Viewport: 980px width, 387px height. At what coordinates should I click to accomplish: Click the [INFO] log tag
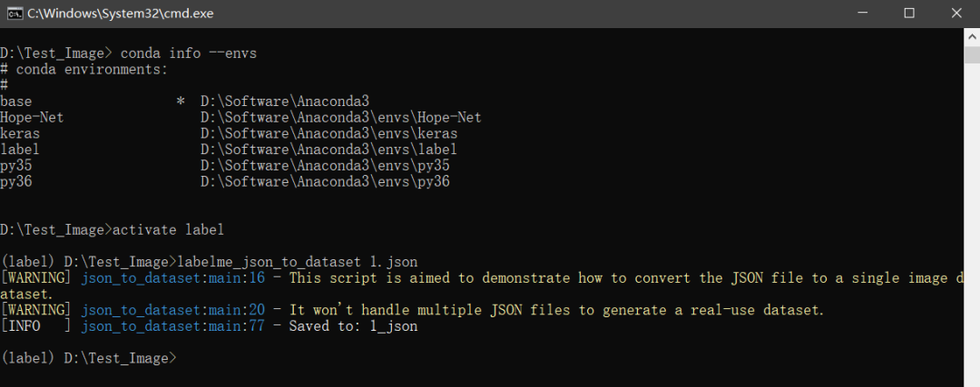pos(36,326)
